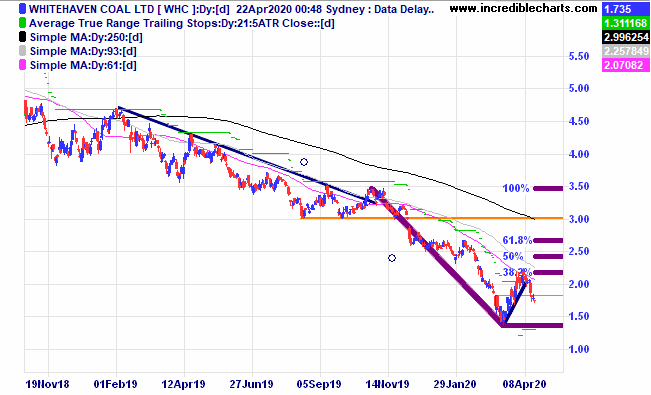Click the purple bar beside 50% level

(x=548, y=256)
